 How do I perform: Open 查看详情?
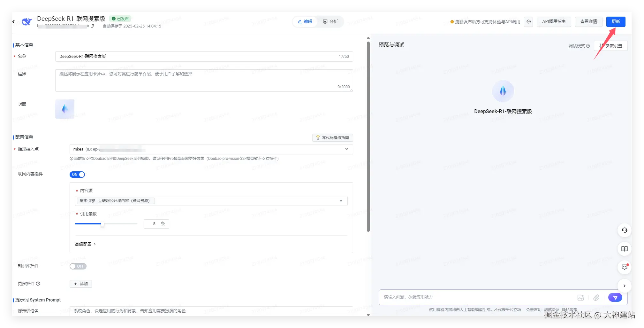589,22
